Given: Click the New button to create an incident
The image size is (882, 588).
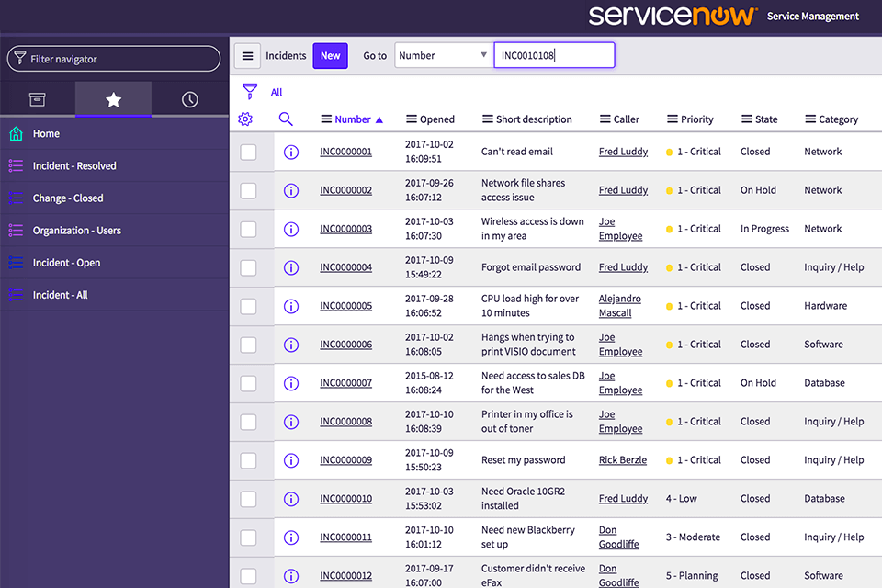Looking at the screenshot, I should click(330, 55).
